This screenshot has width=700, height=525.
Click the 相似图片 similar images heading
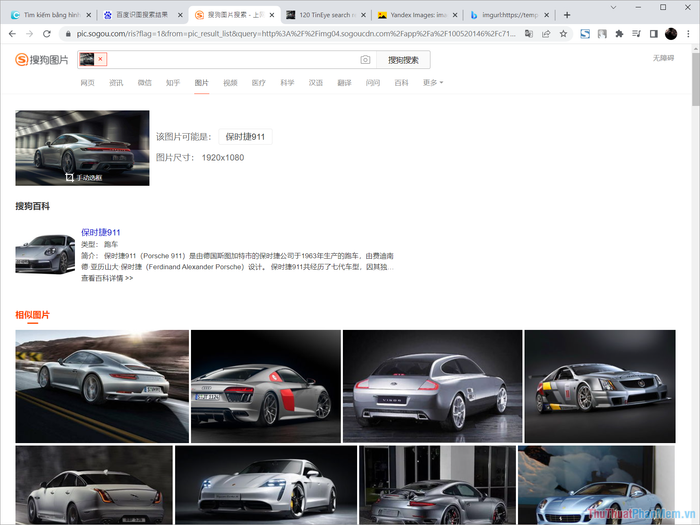[33, 315]
